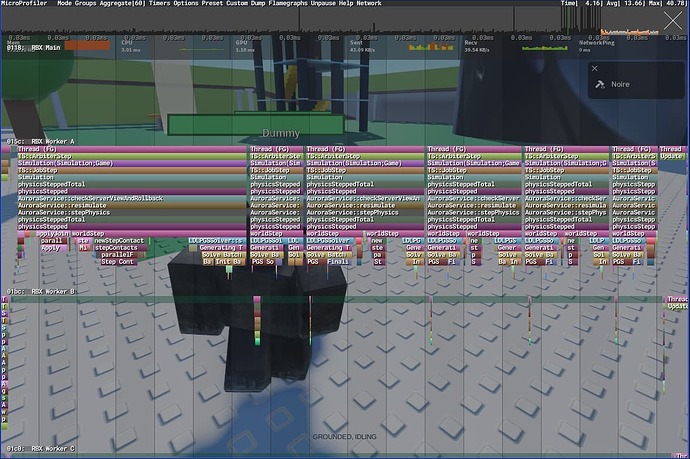Click the orange spikes in the frame graph

tap(629, 32)
